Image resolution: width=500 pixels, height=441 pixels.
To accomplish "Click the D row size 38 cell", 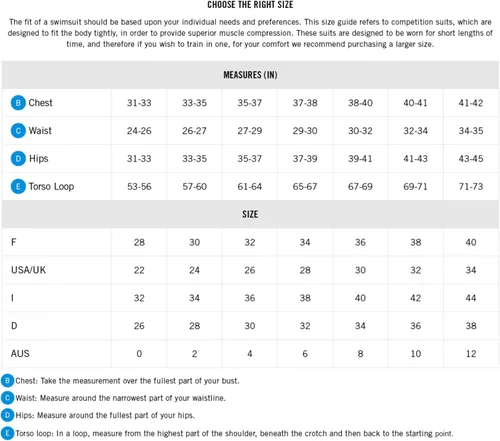I will pyautogui.click(x=471, y=326).
